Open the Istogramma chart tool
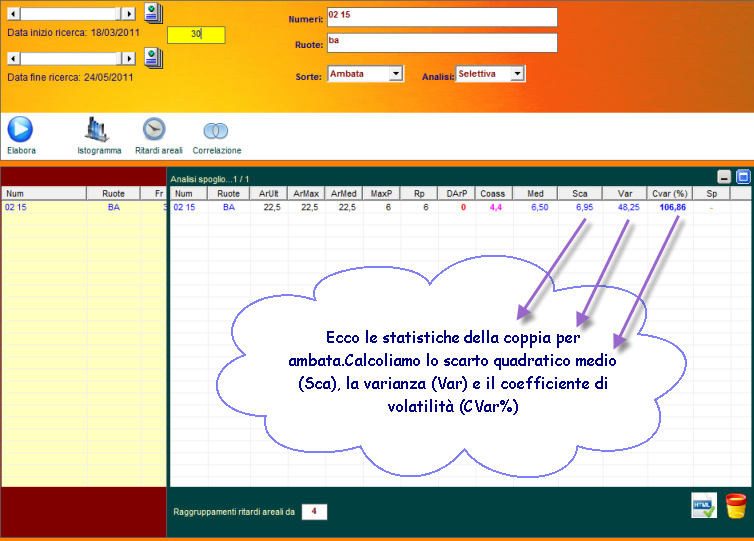The width and height of the screenshot is (754, 541). [97, 129]
